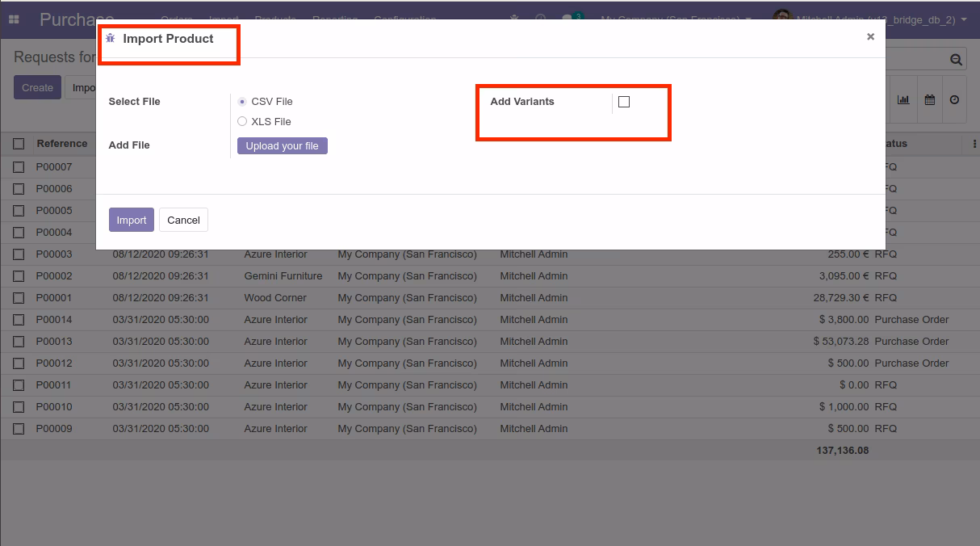Select the CSV File radio option
This screenshot has height=546, width=980.
point(242,102)
